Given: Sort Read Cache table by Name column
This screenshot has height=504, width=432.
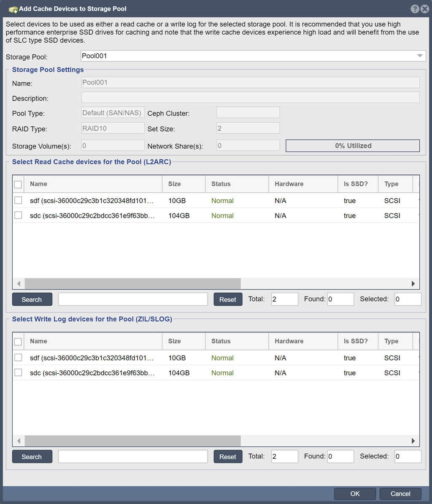Looking at the screenshot, I should click(x=93, y=184).
